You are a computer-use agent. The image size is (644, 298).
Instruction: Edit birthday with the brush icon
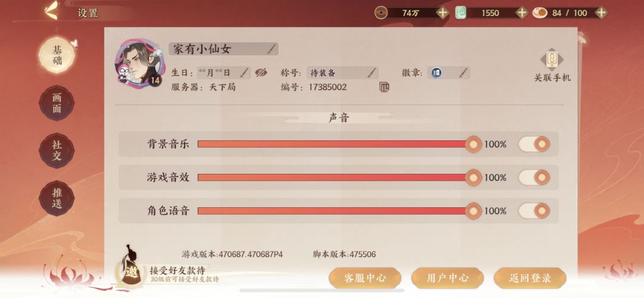coord(244,73)
